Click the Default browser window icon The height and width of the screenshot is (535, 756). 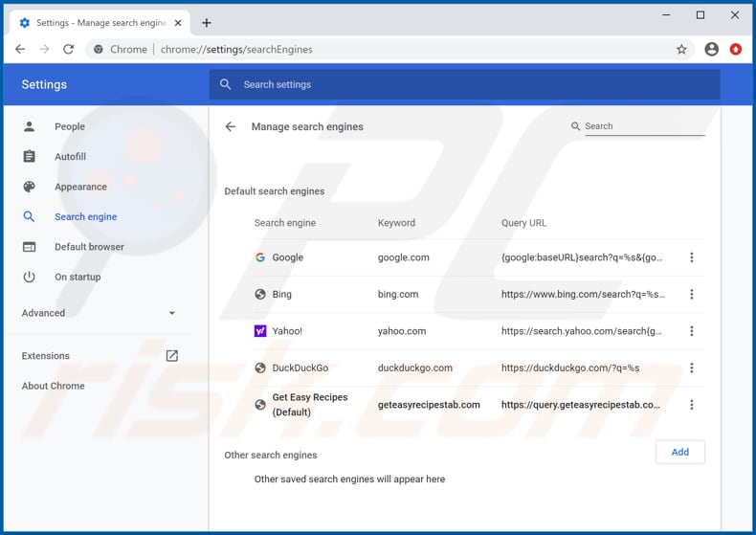(29, 247)
